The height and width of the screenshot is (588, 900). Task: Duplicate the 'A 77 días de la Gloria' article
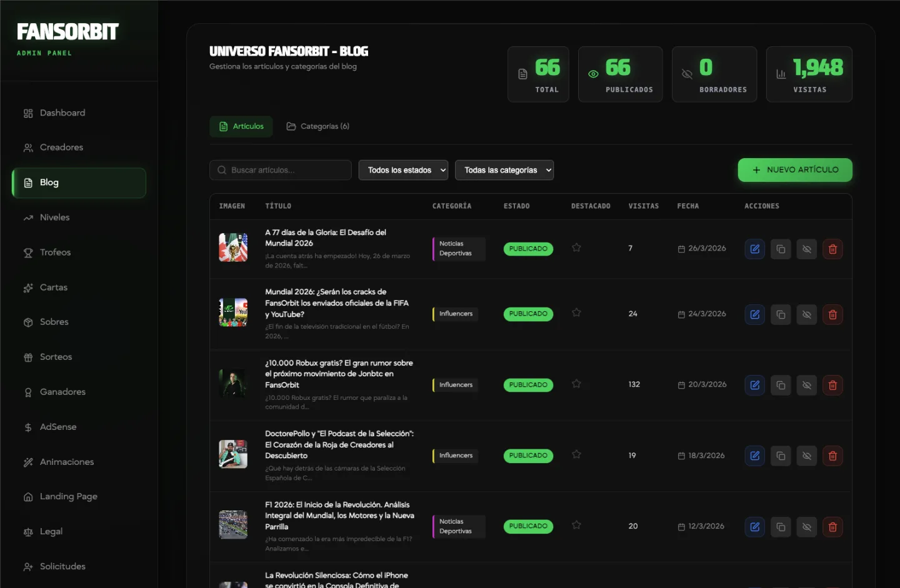point(781,249)
